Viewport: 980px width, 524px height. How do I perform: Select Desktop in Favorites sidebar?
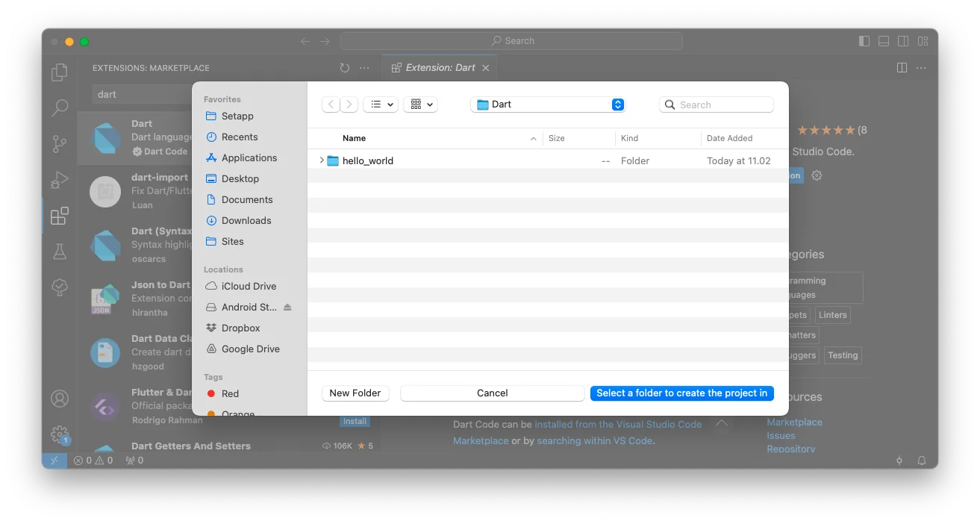(x=240, y=178)
